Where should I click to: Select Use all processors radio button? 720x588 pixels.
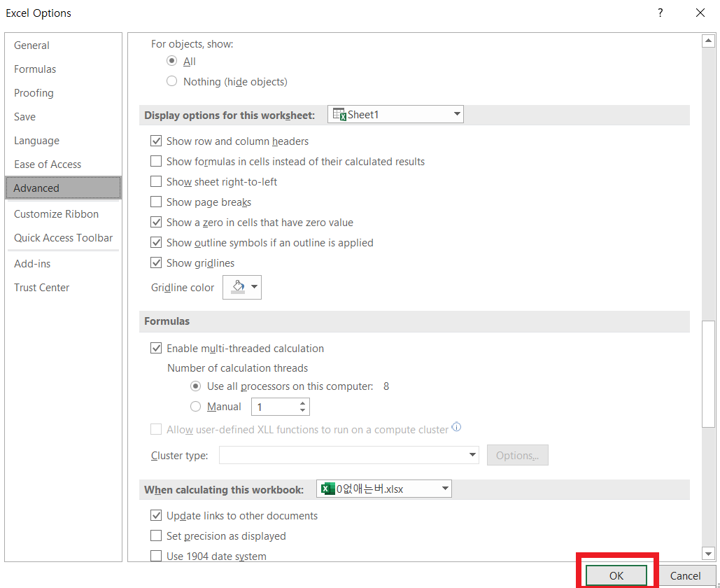[x=196, y=386]
